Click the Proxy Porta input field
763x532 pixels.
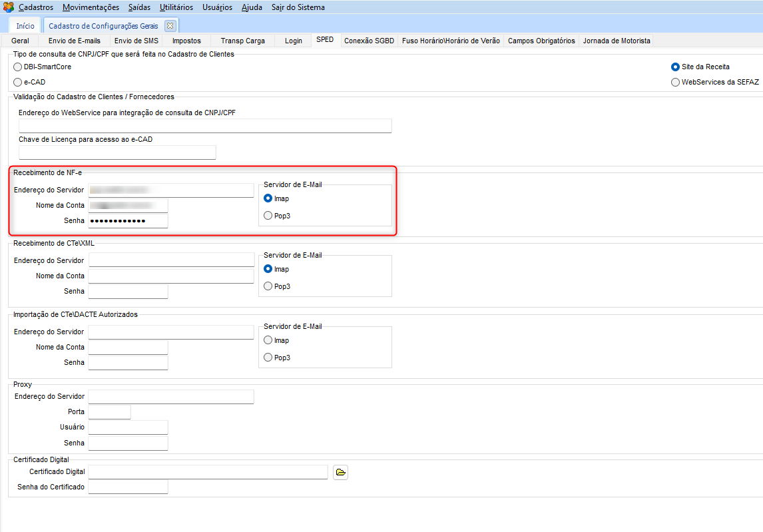109,412
